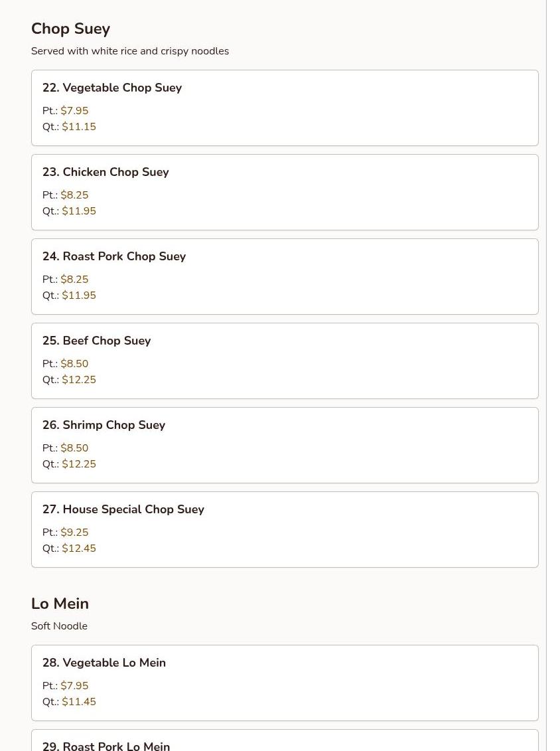Click the Soft Noodle subtitle text
The width and height of the screenshot is (560, 751).
pos(59,626)
